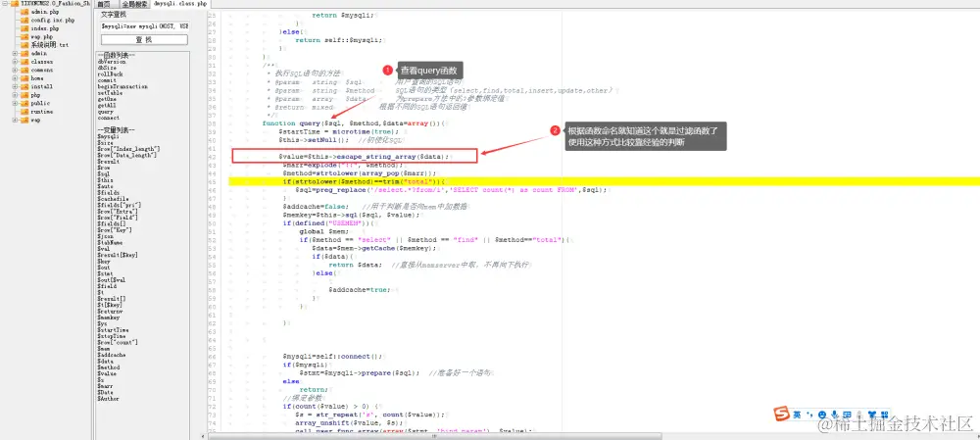Jump to the getAll function
980x440 pixels.
point(107,106)
